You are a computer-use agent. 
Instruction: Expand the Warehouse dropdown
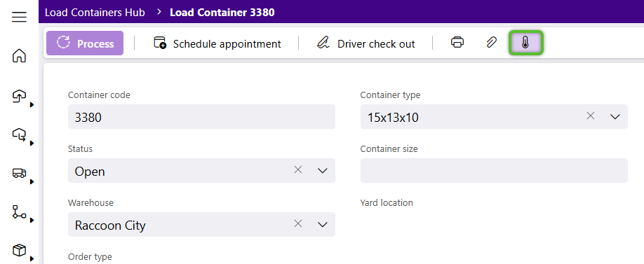tap(323, 224)
